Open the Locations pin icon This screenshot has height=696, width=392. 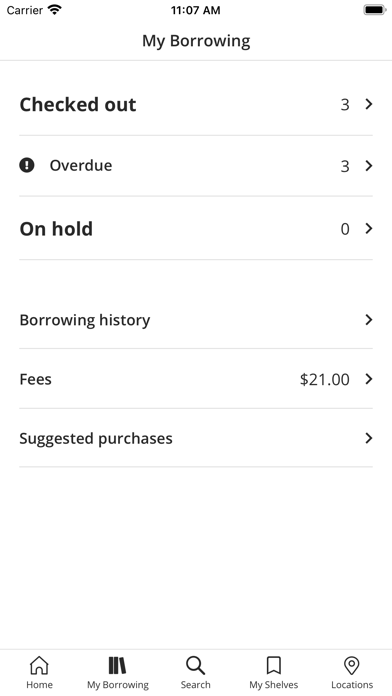(x=352, y=665)
